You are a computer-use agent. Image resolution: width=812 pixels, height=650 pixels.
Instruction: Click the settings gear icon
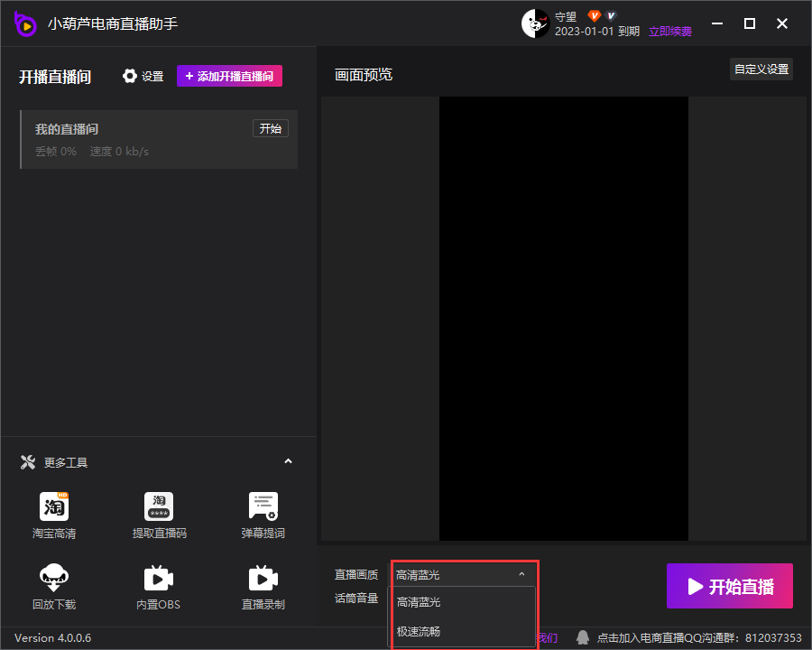pos(130,77)
